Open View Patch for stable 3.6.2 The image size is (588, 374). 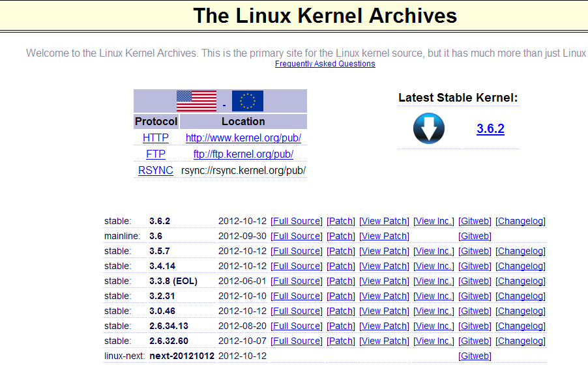click(x=385, y=221)
